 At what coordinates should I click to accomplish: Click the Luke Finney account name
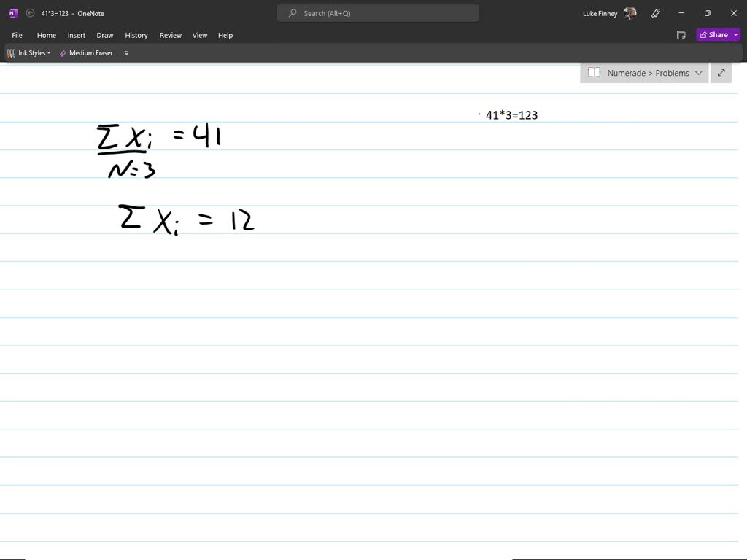pyautogui.click(x=600, y=13)
